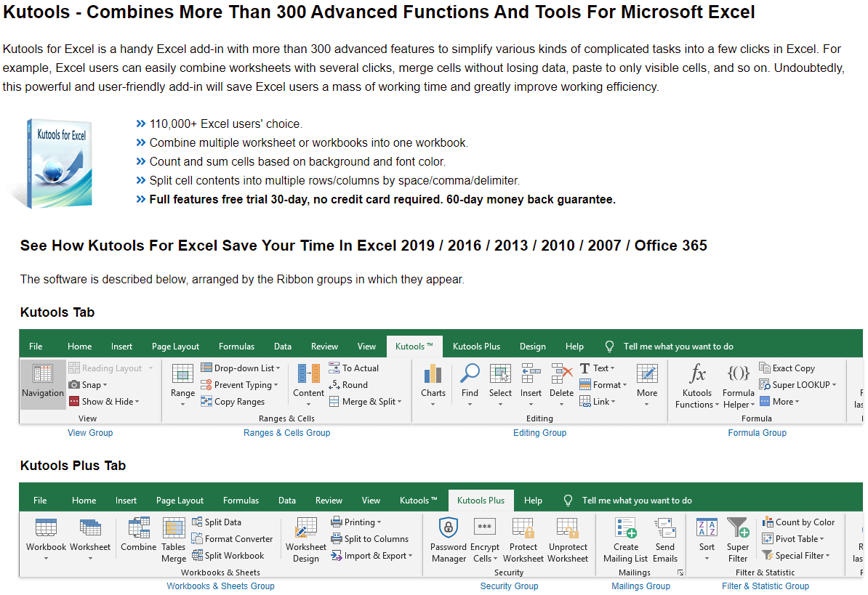Screen dimensions: 868x595
Task: Open the Sort A-Z icon
Action: point(707,527)
